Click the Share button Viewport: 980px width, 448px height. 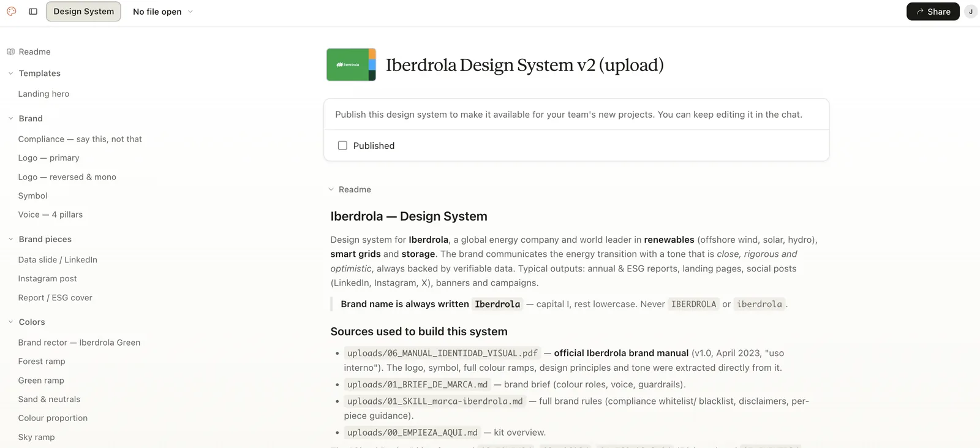[x=933, y=12]
